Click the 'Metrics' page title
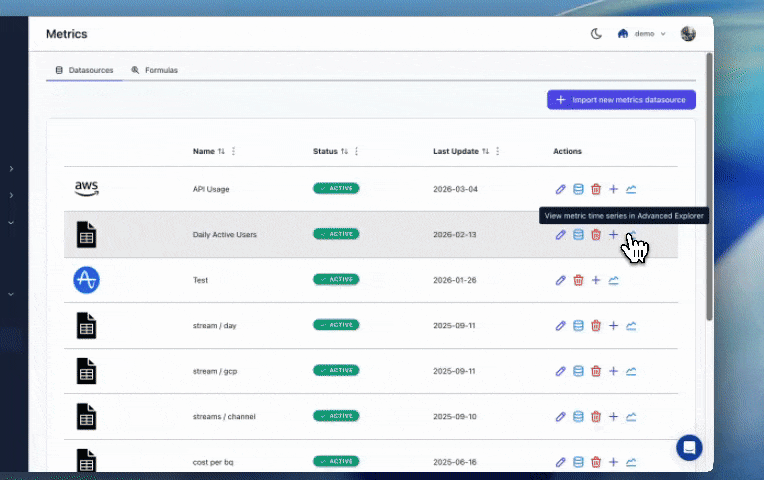The height and width of the screenshot is (480, 764). pos(67,34)
